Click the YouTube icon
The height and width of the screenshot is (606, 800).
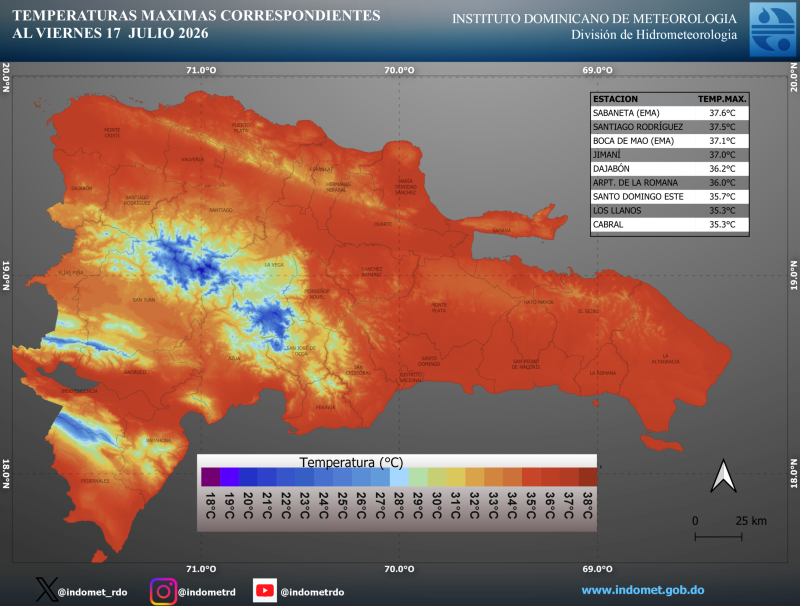[x=265, y=591]
